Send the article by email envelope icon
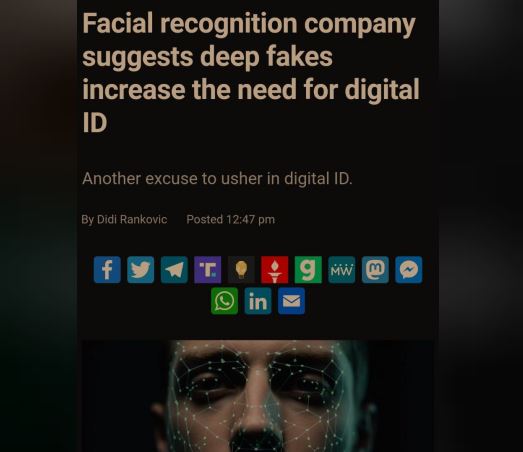523x452 pixels. point(292,301)
